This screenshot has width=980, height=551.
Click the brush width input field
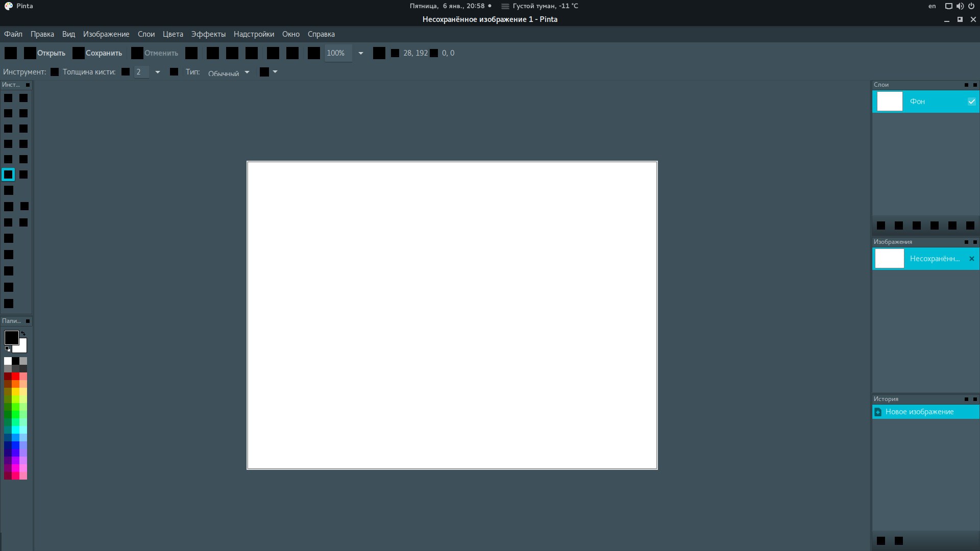141,72
